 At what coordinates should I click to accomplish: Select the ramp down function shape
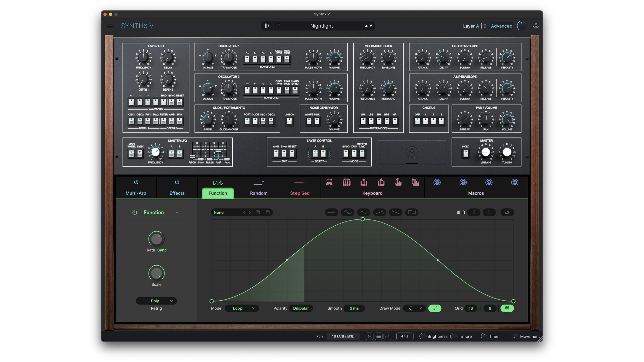(396, 212)
